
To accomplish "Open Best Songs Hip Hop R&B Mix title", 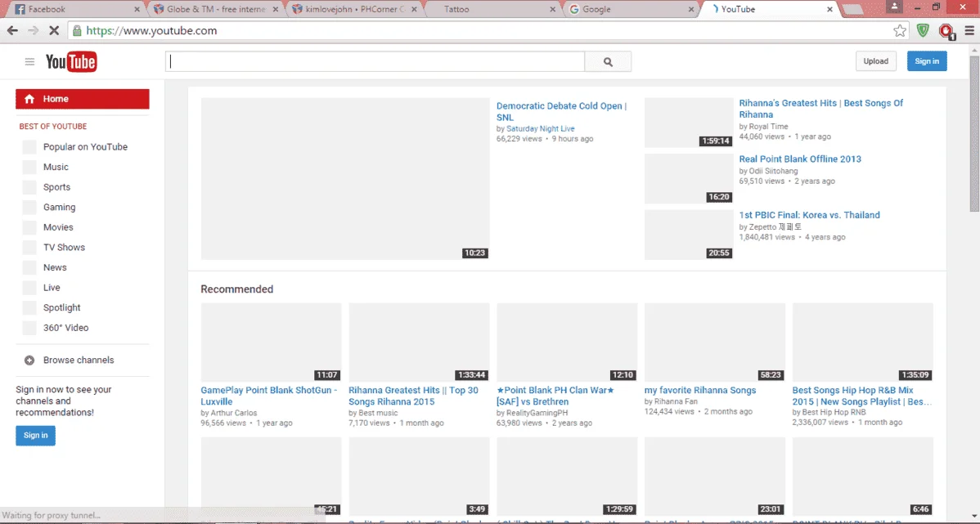I will [x=862, y=396].
